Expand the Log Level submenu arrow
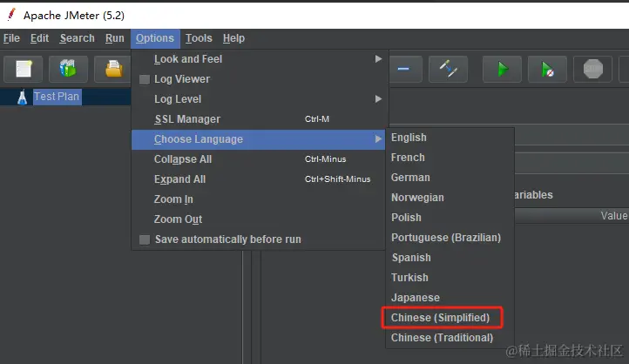The height and width of the screenshot is (364, 629). (x=378, y=99)
